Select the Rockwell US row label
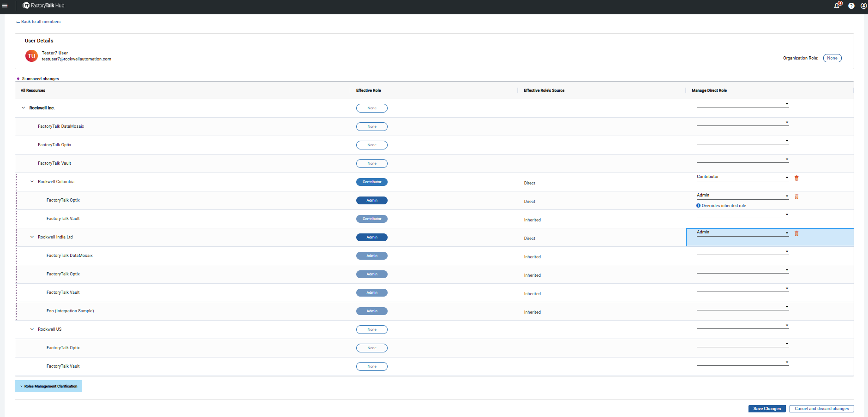Image resolution: width=868 pixels, height=417 pixels. (50, 329)
